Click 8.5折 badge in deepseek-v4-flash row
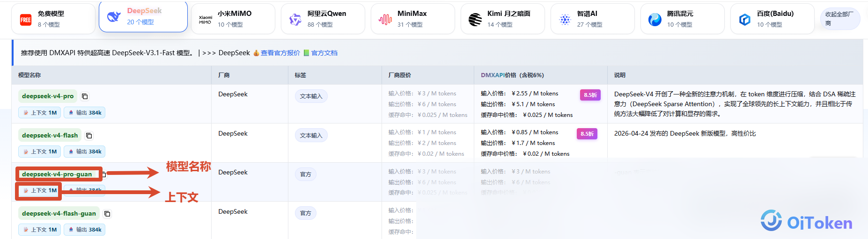Viewport: 868px width, 239px height. 587,134
